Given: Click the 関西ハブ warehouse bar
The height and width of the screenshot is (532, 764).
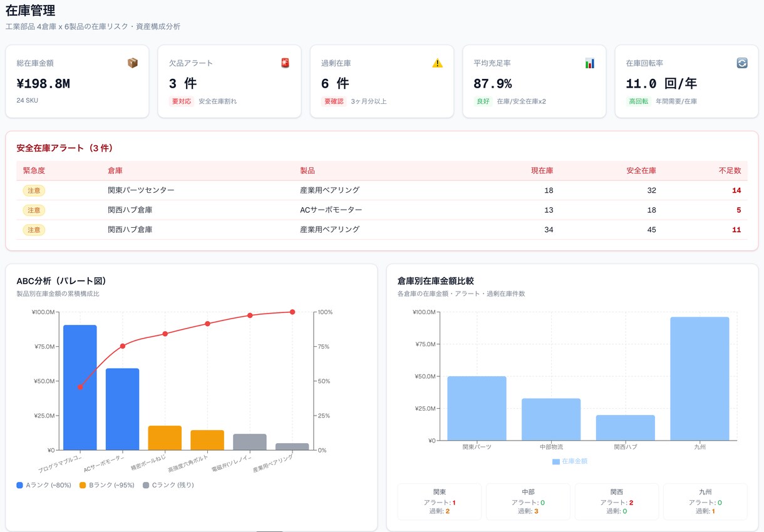Looking at the screenshot, I should point(626,428).
